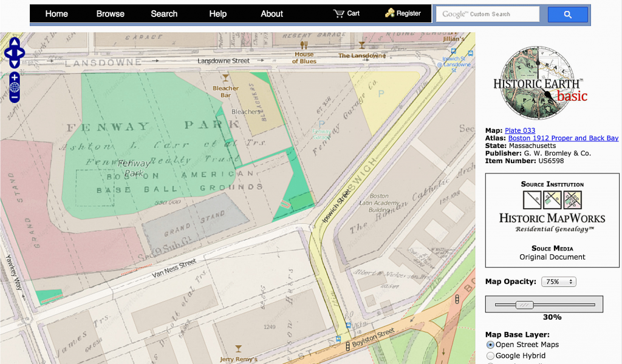Image resolution: width=622 pixels, height=364 pixels.
Task: Click the shopping cart icon
Action: 338,13
